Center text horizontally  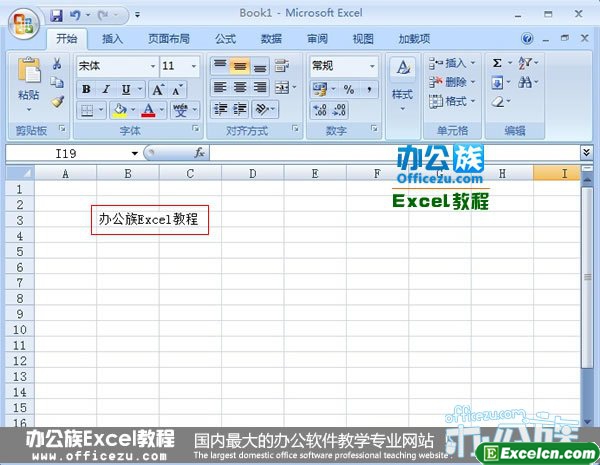(x=240, y=88)
